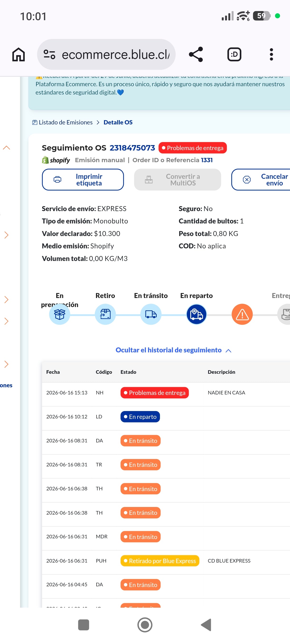Click Peso total 0,80 KG value
290x644 pixels.
tap(225, 233)
